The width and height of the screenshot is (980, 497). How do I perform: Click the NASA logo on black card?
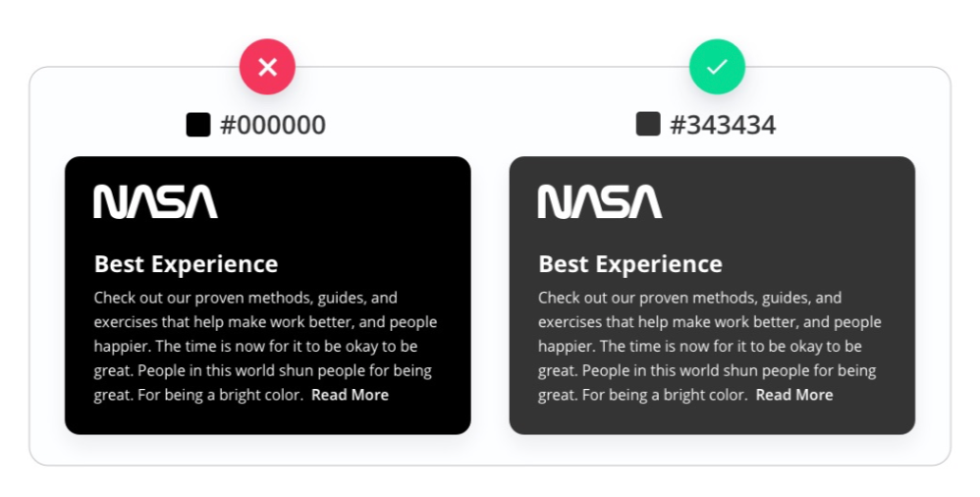pos(155,201)
